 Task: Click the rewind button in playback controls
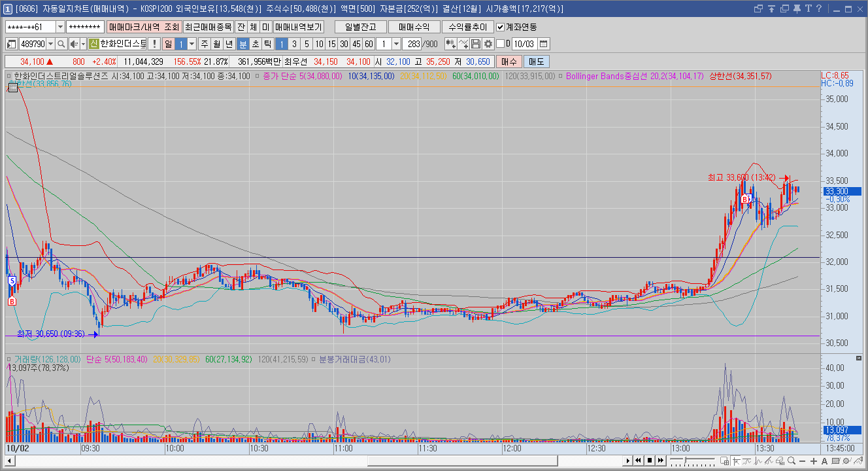click(639, 461)
